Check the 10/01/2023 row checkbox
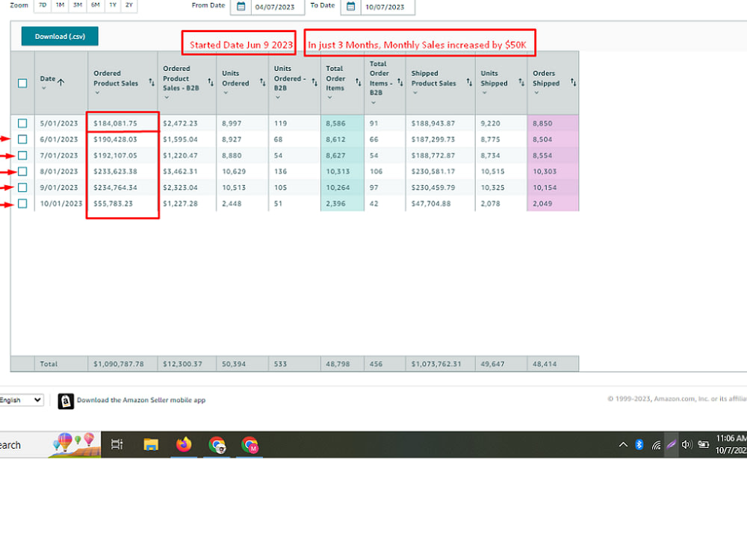The image size is (747, 560). click(x=22, y=203)
